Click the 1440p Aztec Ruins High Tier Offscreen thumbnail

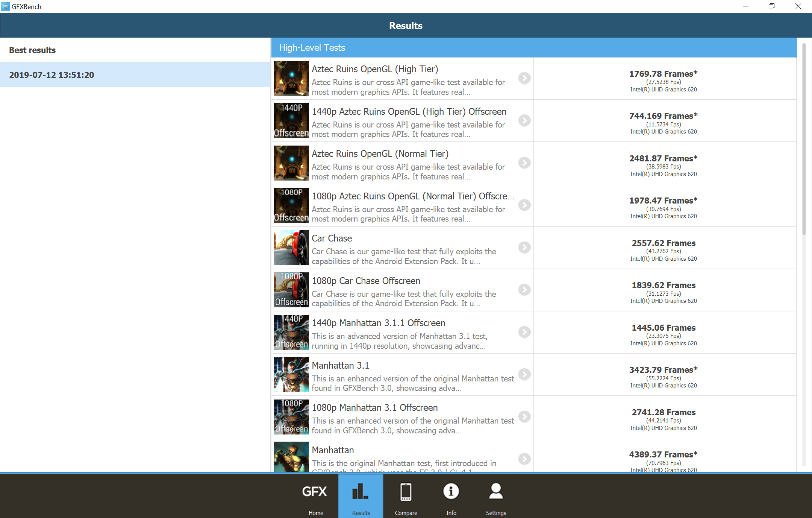[x=291, y=120]
